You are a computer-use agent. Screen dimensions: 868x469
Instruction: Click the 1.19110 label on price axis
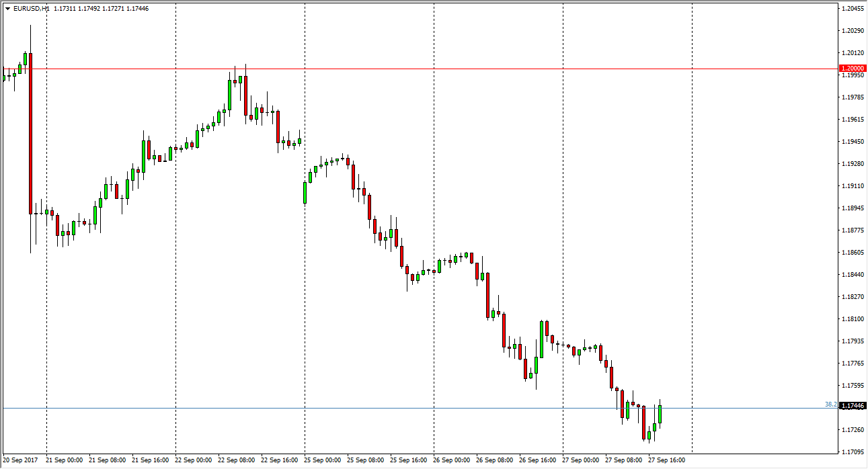click(x=853, y=186)
